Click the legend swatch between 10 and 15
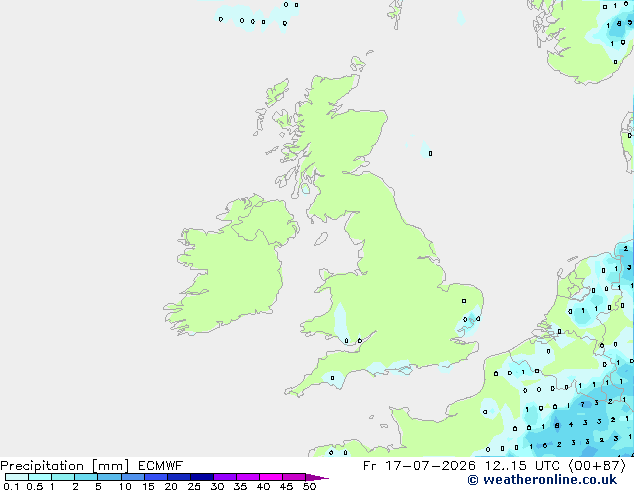 [x=133, y=477]
